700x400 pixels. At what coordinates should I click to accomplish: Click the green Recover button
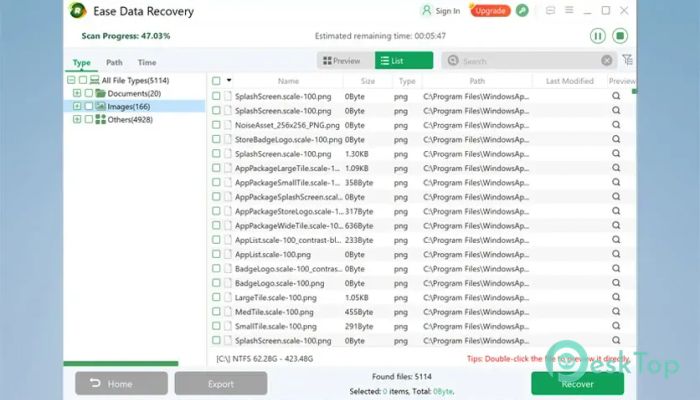577,383
